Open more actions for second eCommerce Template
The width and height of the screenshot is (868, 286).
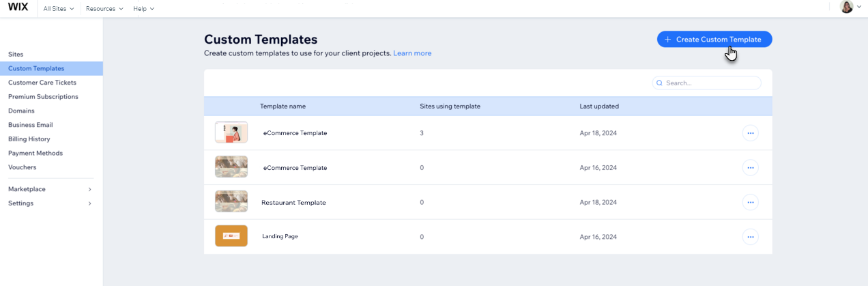750,168
